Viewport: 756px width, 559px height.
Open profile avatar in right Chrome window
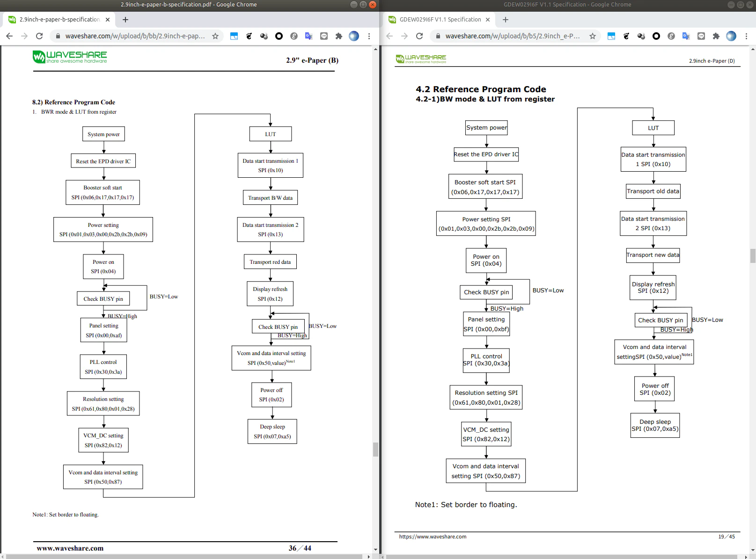coord(731,36)
